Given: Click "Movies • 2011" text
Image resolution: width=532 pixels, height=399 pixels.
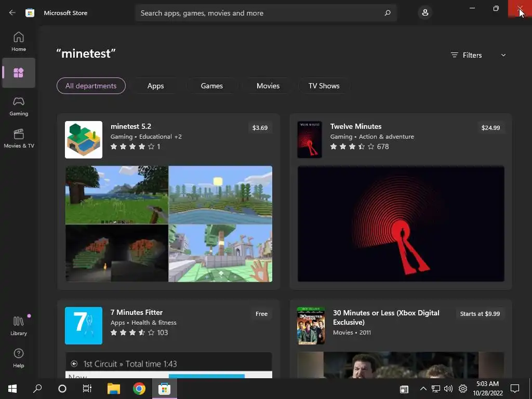Looking at the screenshot, I should [x=352, y=332].
